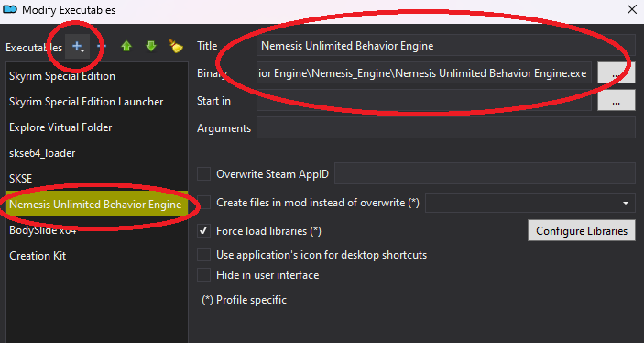Edit the Title text field

pos(446,46)
